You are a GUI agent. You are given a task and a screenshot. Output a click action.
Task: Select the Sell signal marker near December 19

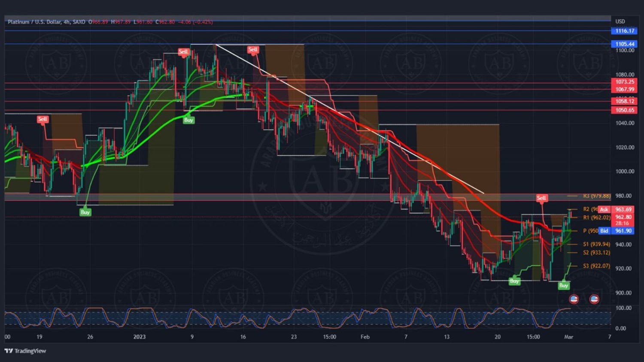click(43, 119)
